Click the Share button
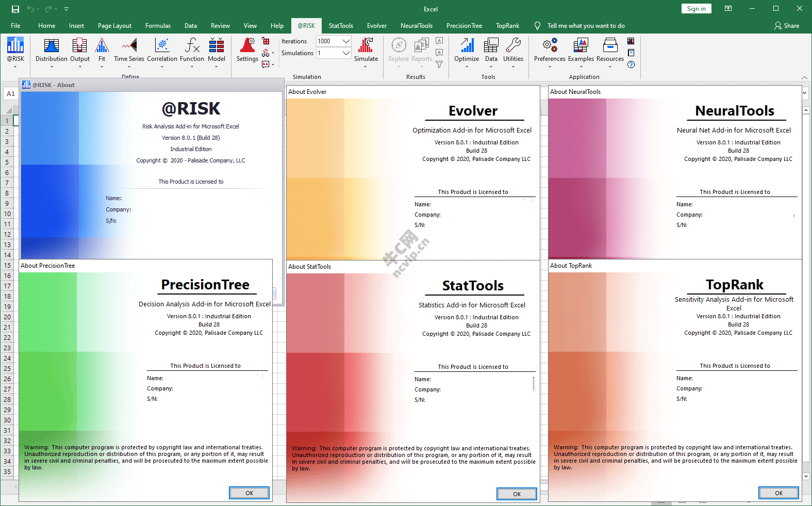Viewport: 812px width, 506px height. [787, 26]
